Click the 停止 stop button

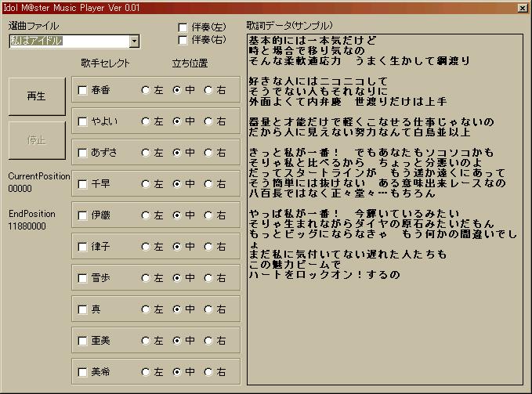[x=37, y=140]
